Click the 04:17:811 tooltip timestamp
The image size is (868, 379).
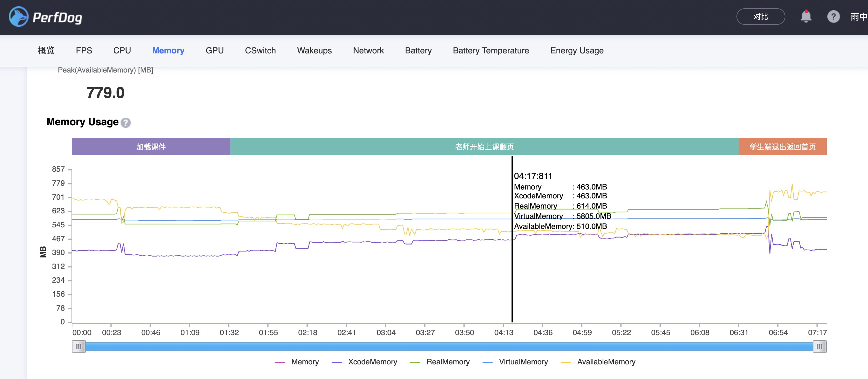click(533, 176)
